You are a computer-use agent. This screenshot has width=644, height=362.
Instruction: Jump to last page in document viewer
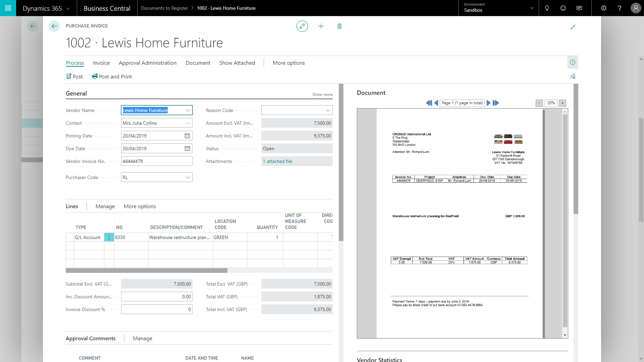(x=496, y=103)
